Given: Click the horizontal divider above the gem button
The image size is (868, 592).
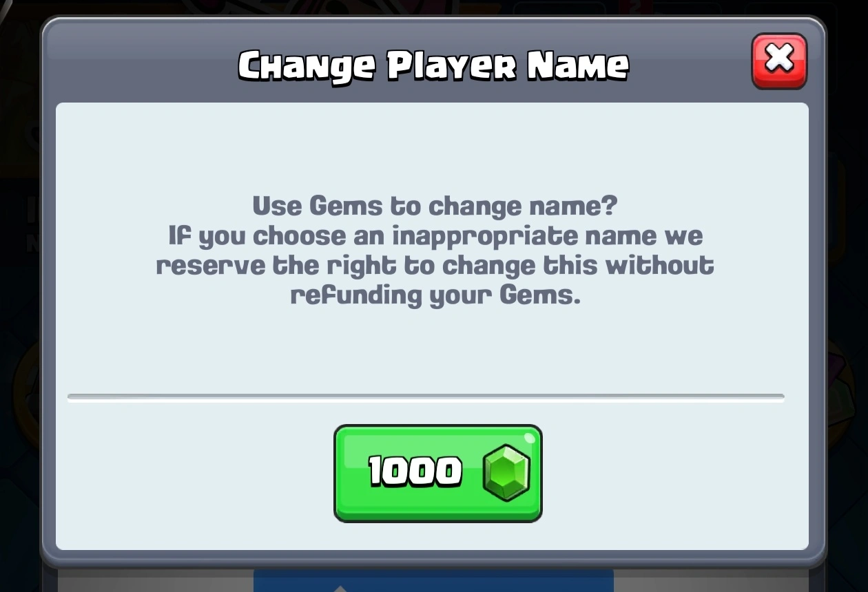Looking at the screenshot, I should coord(426,397).
